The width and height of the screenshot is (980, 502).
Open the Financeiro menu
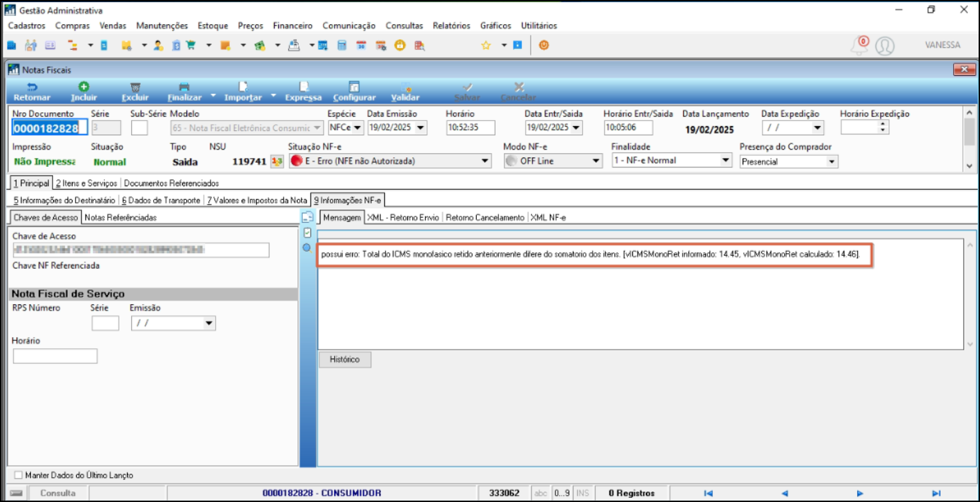click(293, 26)
